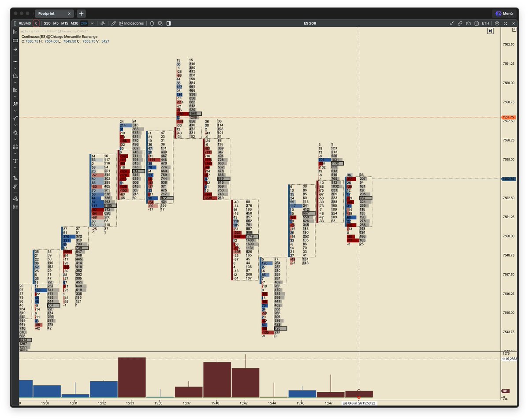Image resolution: width=529 pixels, height=420 pixels.
Task: Open the objects list icon
Action: pyautogui.click(x=15, y=207)
